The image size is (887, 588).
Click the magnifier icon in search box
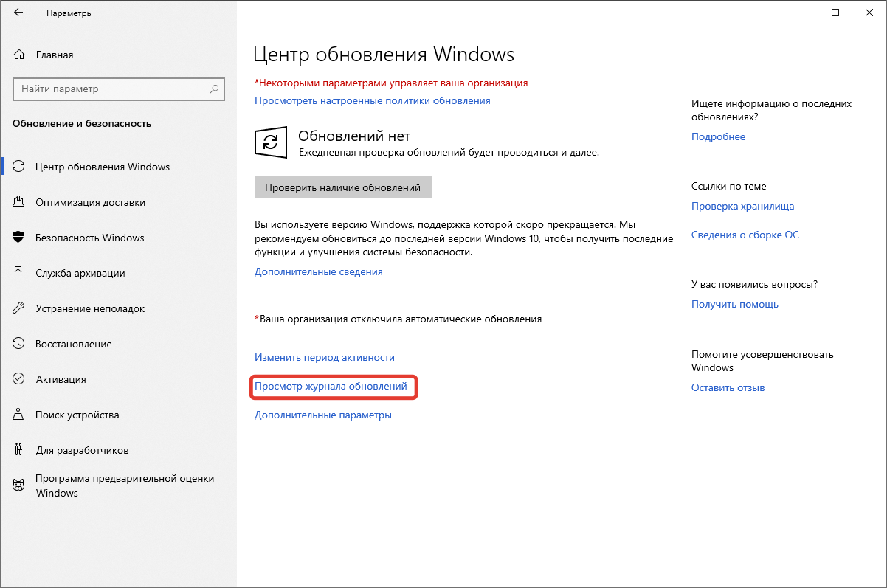[x=214, y=89]
